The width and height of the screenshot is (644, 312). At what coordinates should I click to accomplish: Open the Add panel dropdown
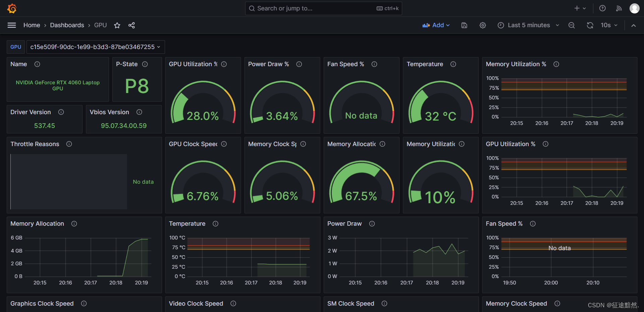(x=436, y=25)
